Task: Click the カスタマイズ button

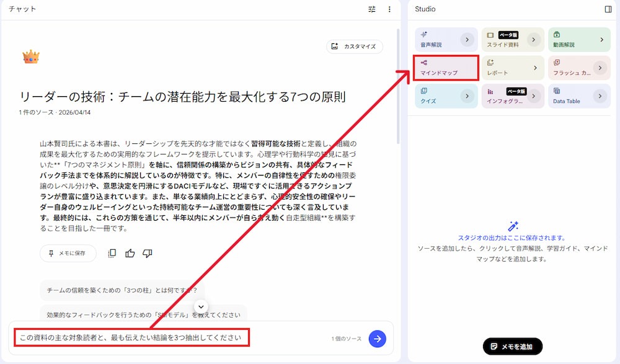Action: (354, 47)
